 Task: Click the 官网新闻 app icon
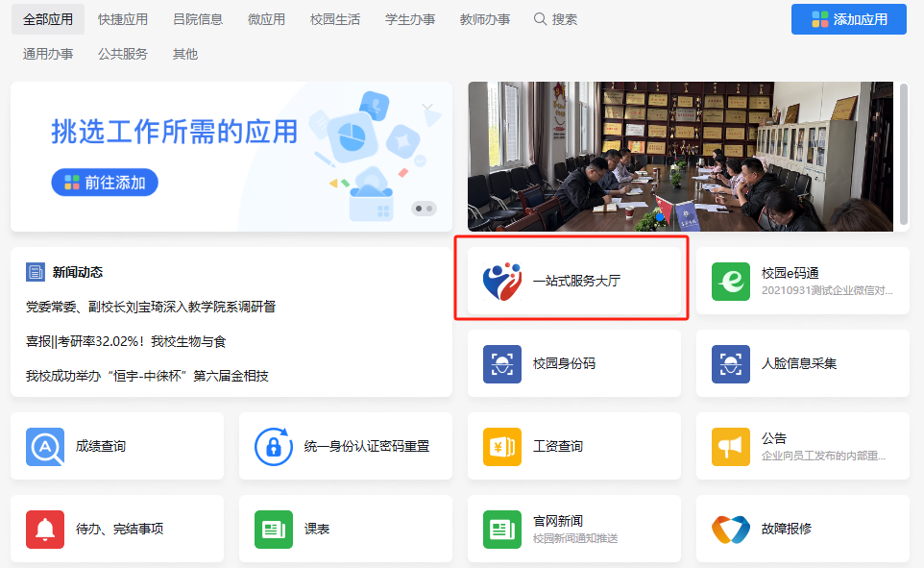pyautogui.click(x=501, y=529)
